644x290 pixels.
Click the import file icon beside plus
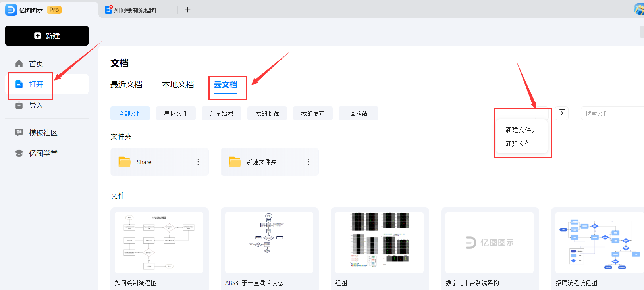561,113
